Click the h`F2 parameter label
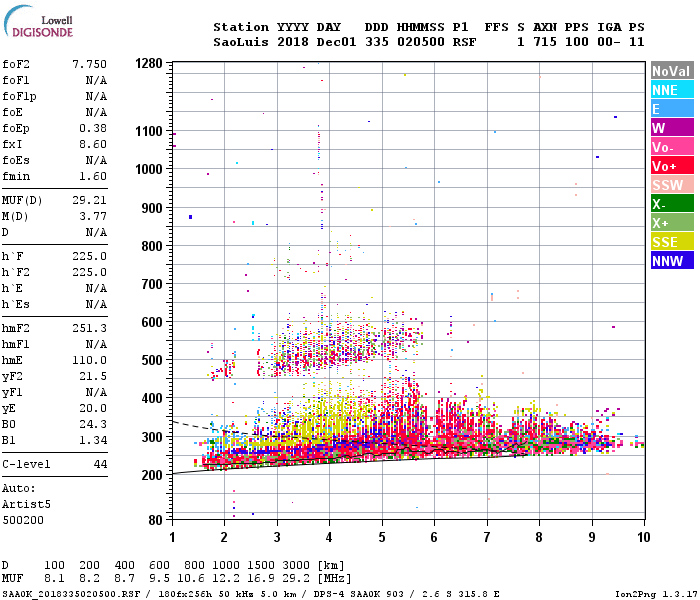This screenshot has width=700, height=600. click(16, 272)
